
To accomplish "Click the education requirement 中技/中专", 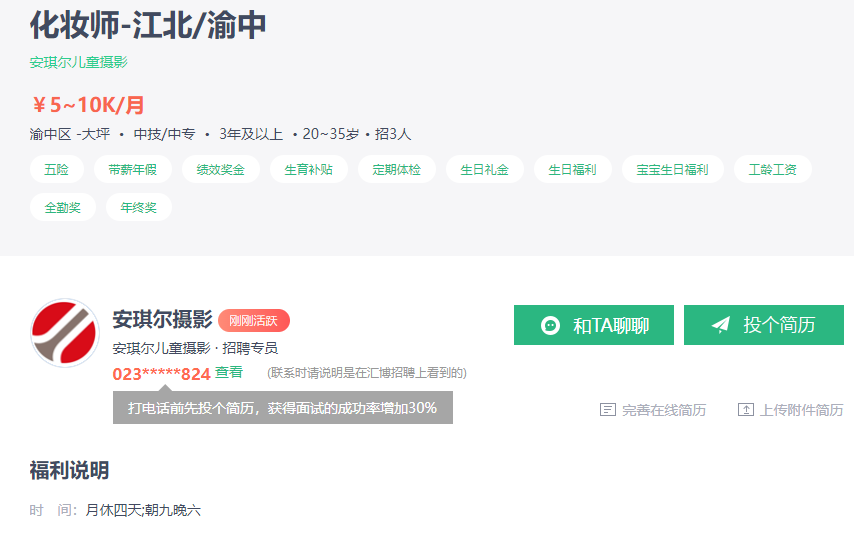I will coord(164,134).
